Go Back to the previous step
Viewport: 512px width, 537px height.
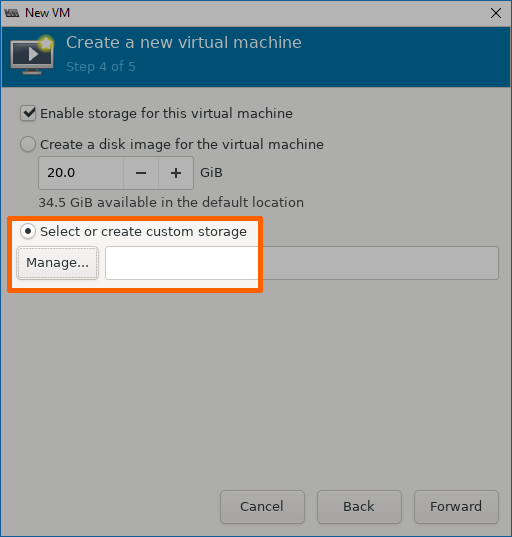(359, 507)
